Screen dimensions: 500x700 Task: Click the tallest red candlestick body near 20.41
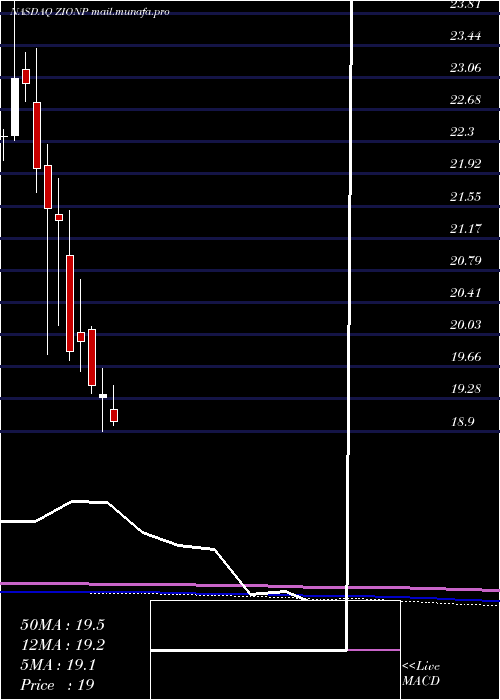70,303
